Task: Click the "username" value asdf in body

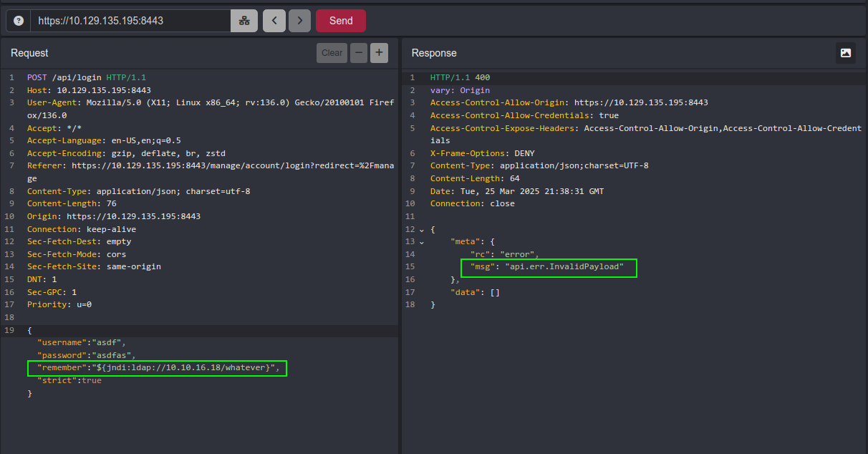Action: [x=107, y=342]
